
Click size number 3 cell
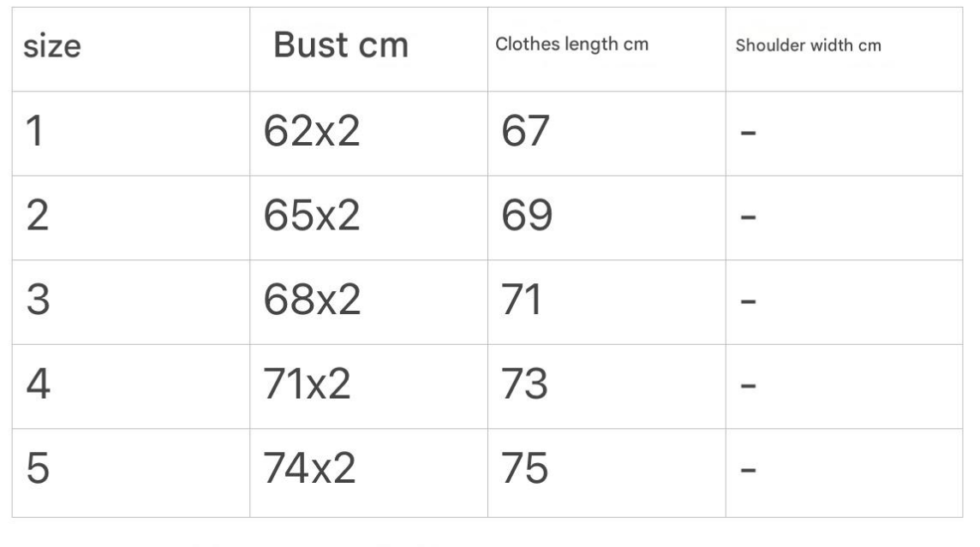click(36, 301)
